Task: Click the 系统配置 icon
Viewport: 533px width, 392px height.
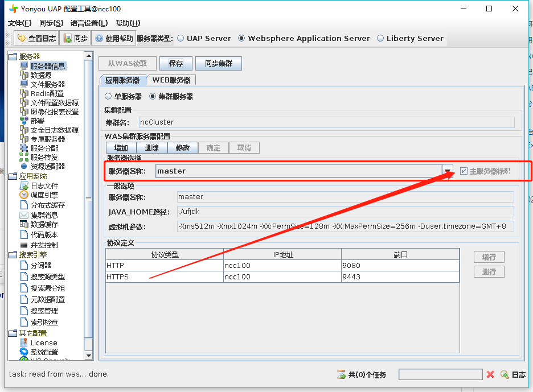Action: (24, 351)
